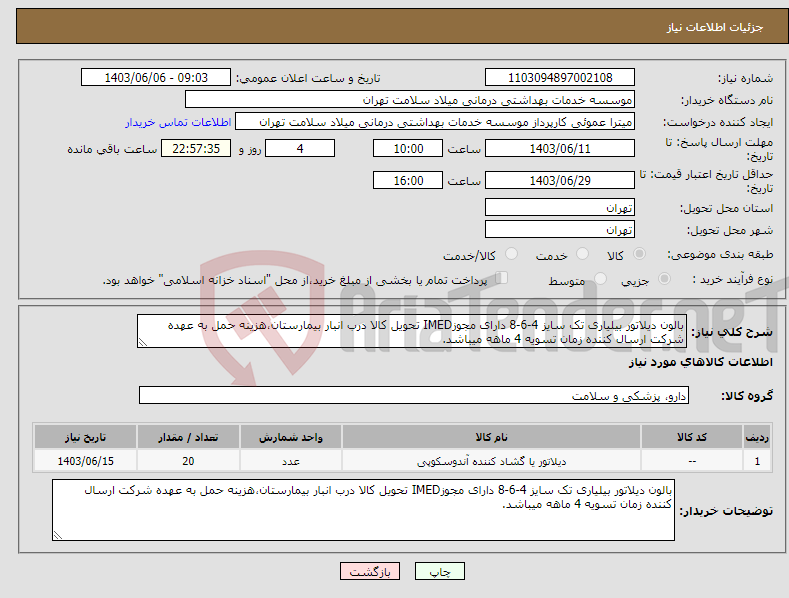Click the quantity cell 20

coord(188,461)
